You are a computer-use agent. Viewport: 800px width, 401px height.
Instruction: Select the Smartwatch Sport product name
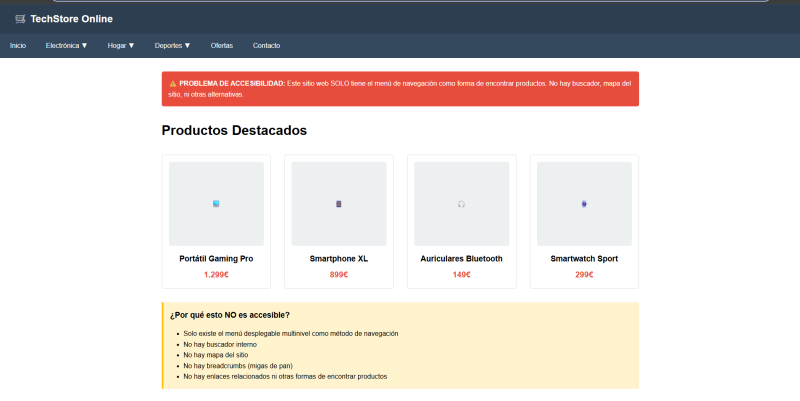584,259
